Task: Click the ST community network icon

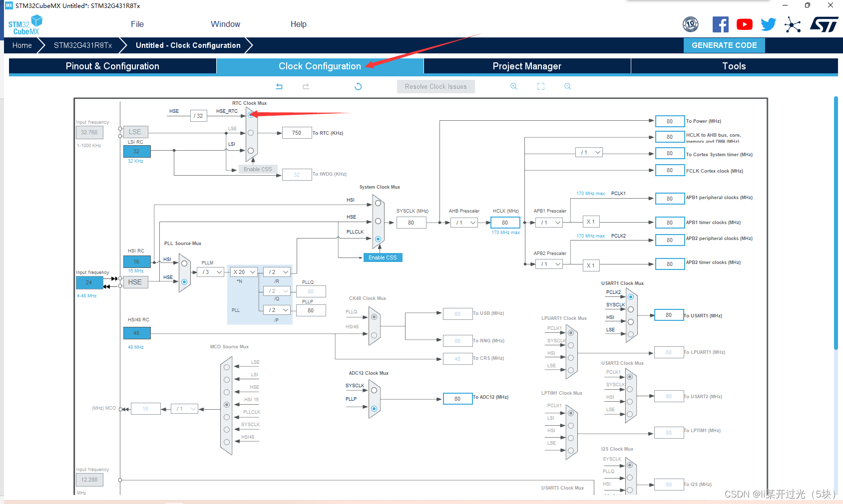Action: tap(793, 24)
